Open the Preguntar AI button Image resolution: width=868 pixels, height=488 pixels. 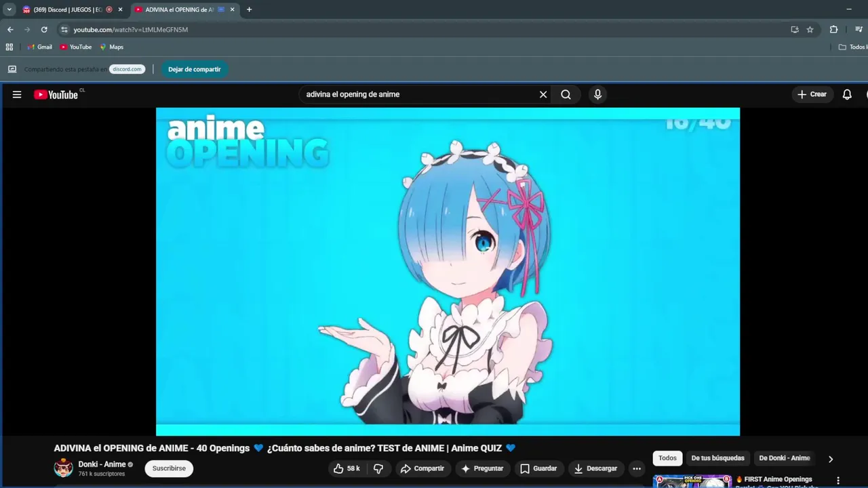(482, 468)
